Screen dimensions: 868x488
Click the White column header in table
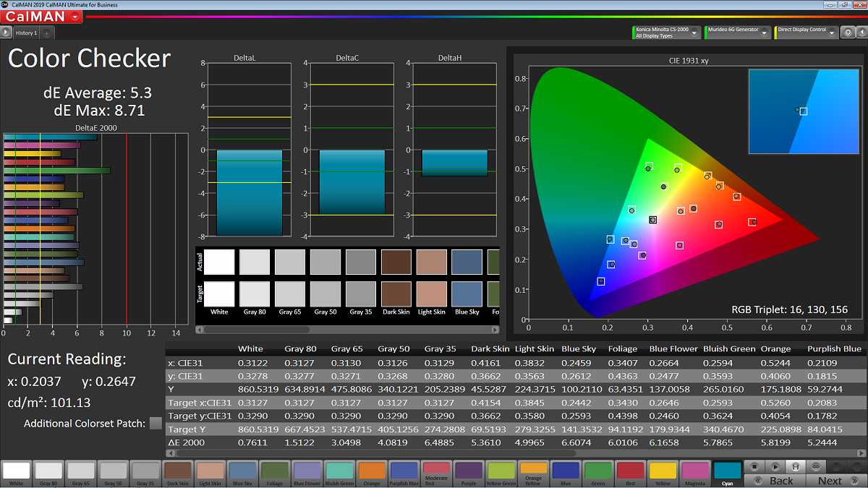(250, 348)
